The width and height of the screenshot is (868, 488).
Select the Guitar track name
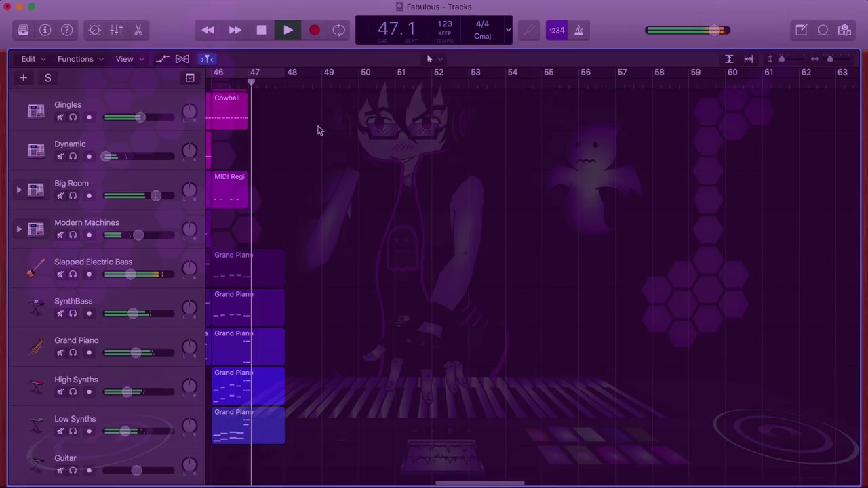pyautogui.click(x=66, y=458)
